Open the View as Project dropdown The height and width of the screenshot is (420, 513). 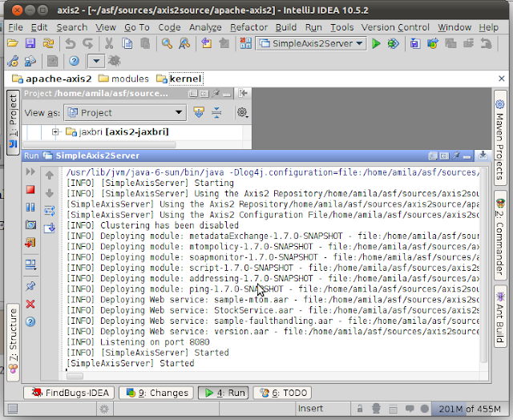[x=125, y=113]
